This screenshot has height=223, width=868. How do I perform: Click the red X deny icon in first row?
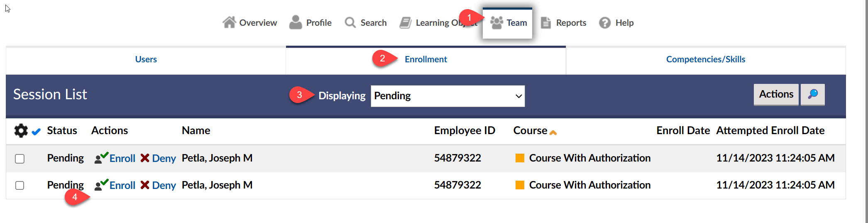(x=145, y=158)
